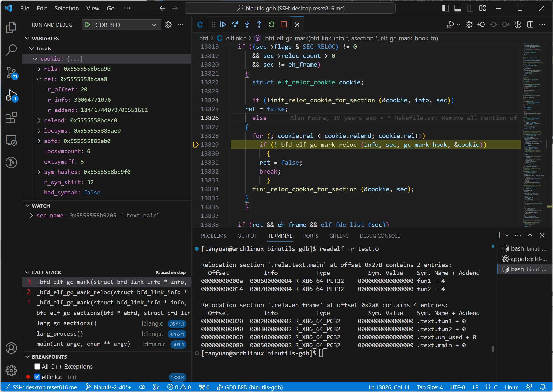
Task: Step over in the debug toolbar
Action: tap(235, 25)
